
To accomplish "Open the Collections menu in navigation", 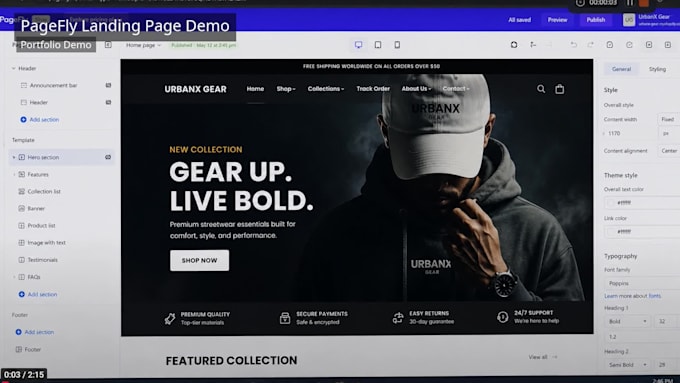I will [x=326, y=88].
